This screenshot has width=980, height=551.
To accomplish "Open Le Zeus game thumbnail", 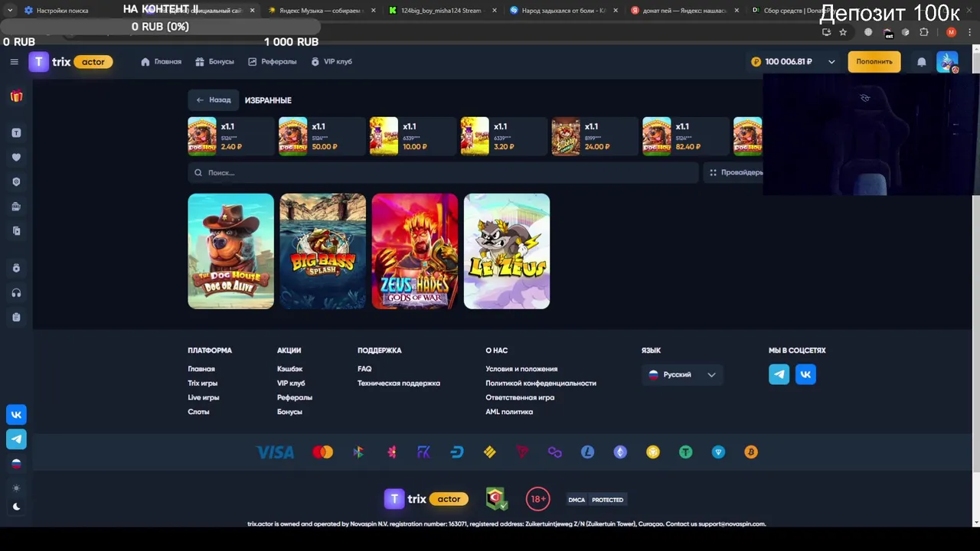I will (507, 251).
